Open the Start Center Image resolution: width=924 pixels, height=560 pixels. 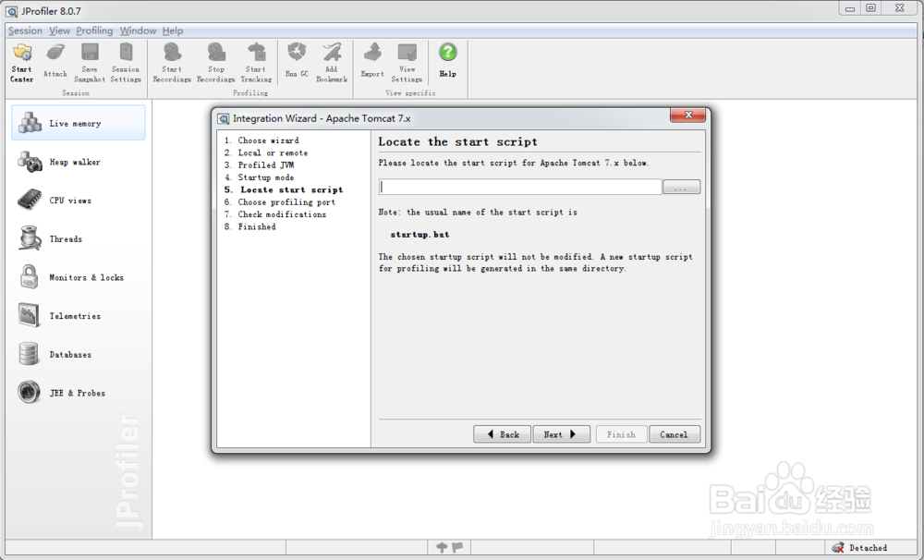click(22, 63)
